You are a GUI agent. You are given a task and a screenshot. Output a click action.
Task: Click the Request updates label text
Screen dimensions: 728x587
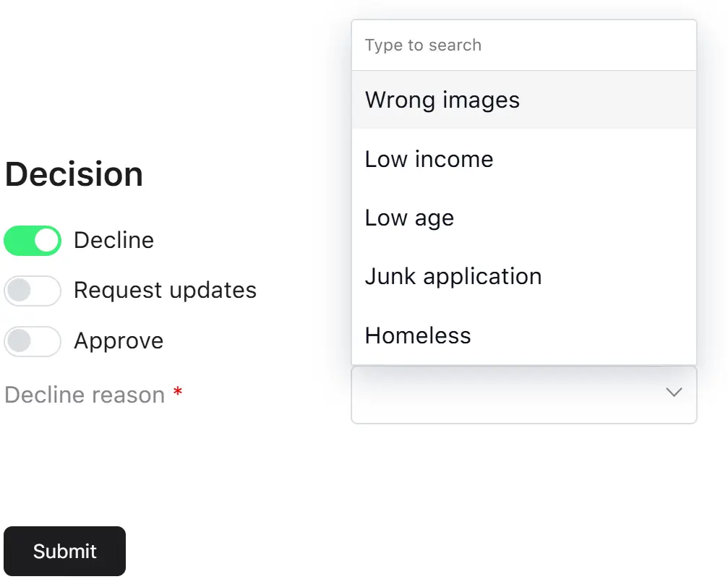click(x=165, y=291)
